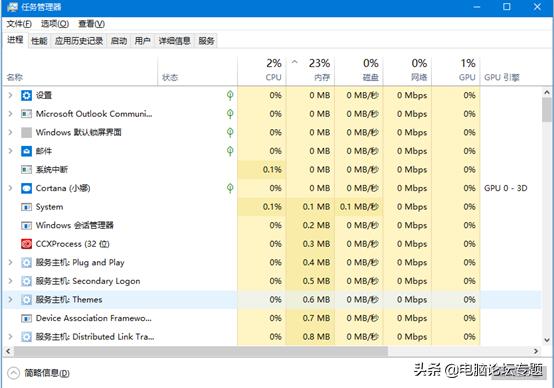This screenshot has height=388, width=554.
Task: Sort by the 磁盘 column header
Action: click(x=359, y=72)
